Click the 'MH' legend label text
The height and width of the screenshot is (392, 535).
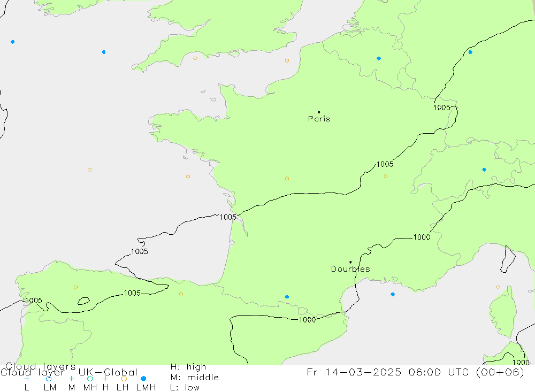90,388
